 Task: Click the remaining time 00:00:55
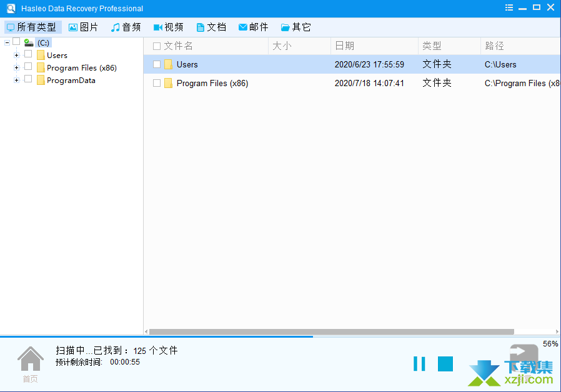[125, 362]
